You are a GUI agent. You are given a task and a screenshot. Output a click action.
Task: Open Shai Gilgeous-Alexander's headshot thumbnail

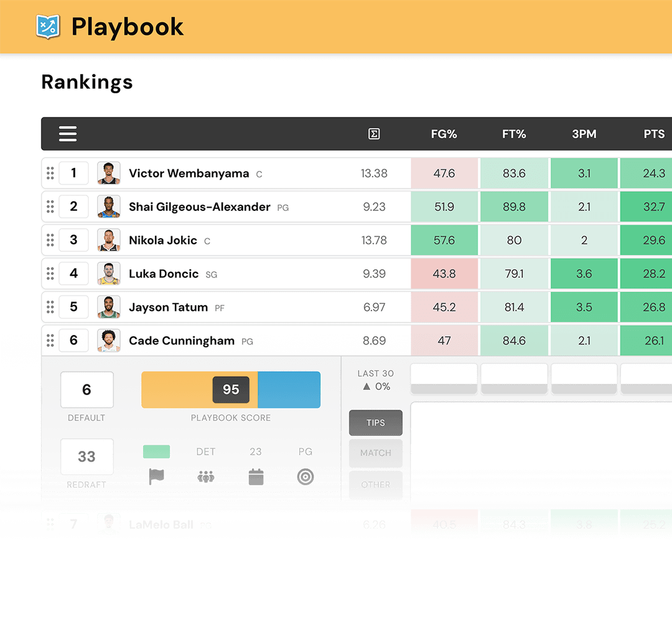point(109,206)
